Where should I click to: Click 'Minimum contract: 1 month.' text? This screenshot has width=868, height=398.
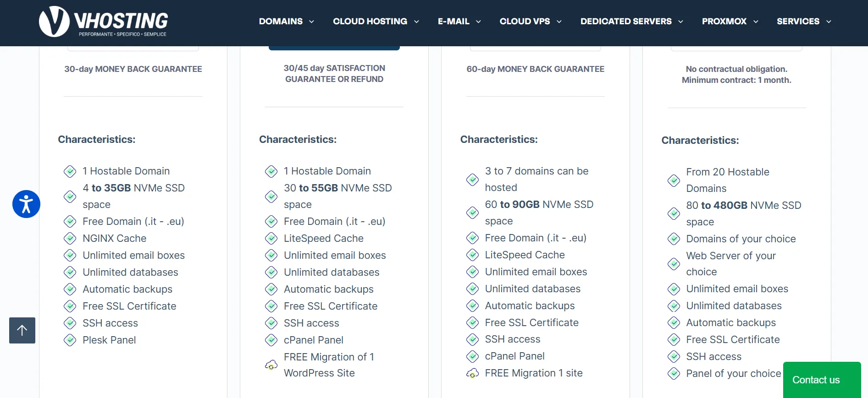pyautogui.click(x=736, y=80)
